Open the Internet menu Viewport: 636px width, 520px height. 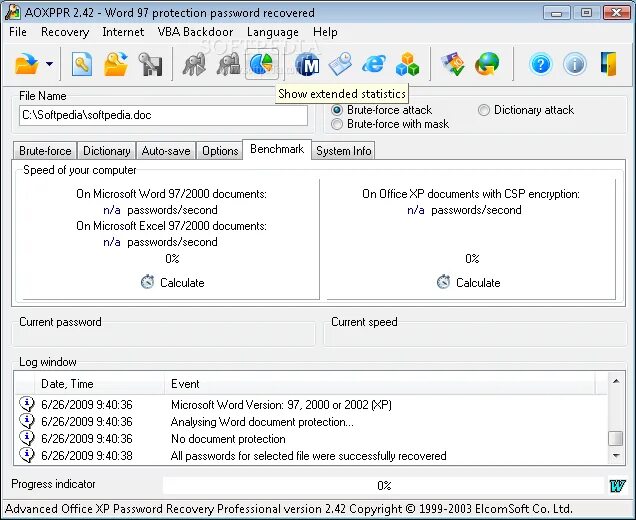pyautogui.click(x=123, y=32)
